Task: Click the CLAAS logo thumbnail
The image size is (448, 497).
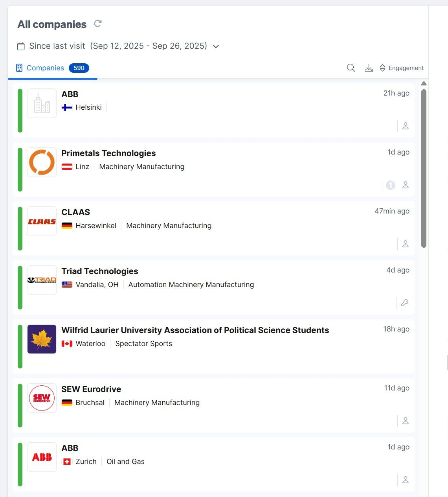Action: pyautogui.click(x=42, y=221)
